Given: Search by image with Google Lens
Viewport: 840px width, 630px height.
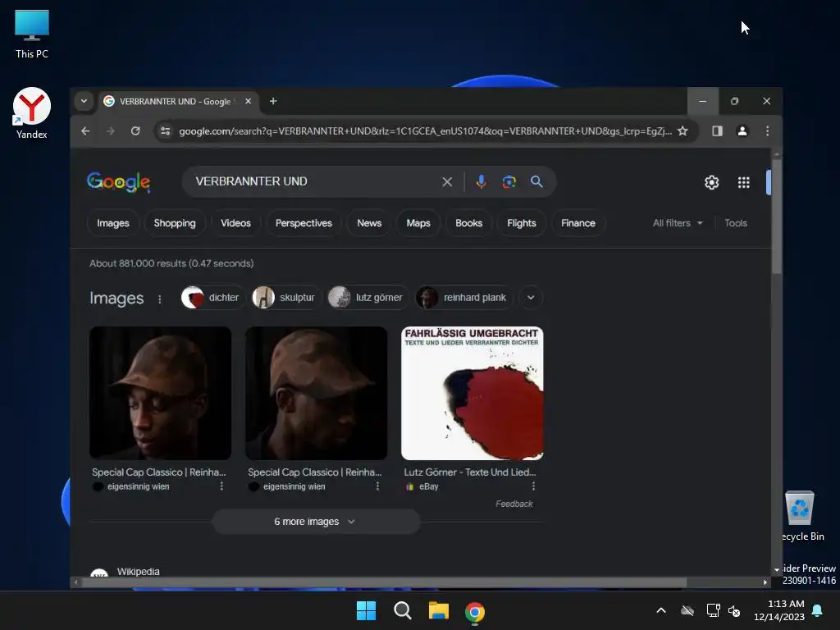Looking at the screenshot, I should (509, 181).
